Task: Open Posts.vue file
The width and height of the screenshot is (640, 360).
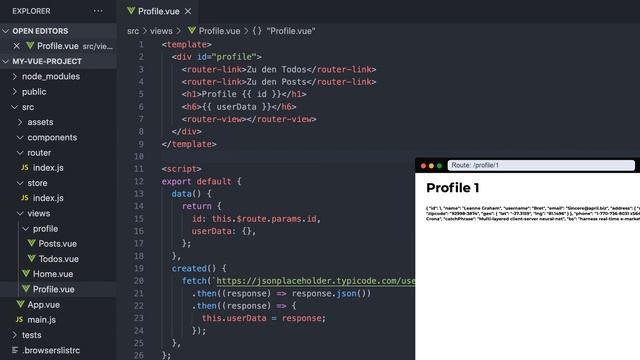Action: [57, 244]
